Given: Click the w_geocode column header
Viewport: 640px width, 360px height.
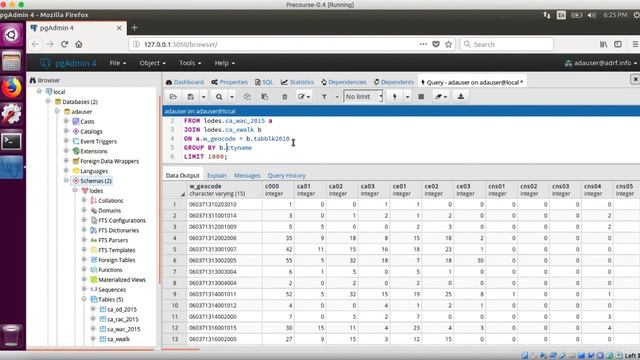Looking at the screenshot, I should (224, 190).
